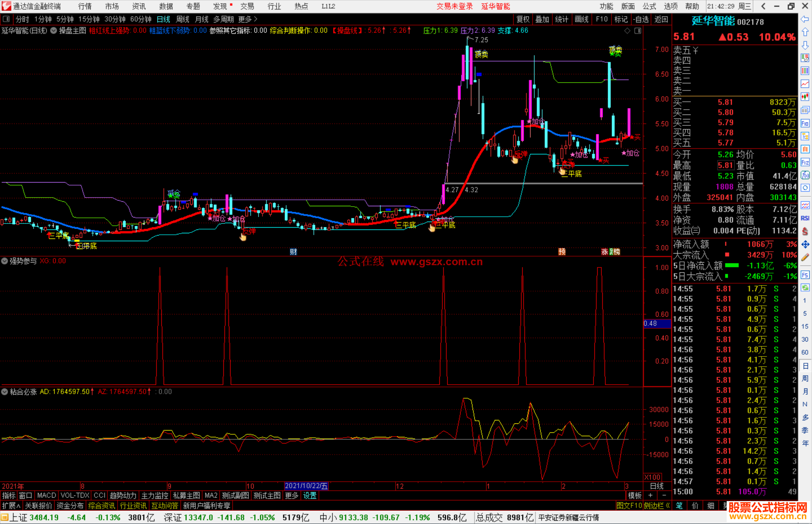The image size is (812, 524).
Task: Switch to the MACD indicator tab
Action: click(46, 495)
